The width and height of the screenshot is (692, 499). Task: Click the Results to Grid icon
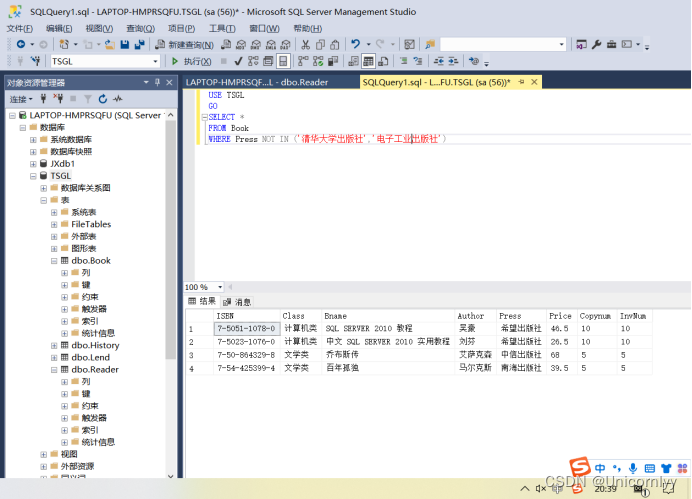click(368, 61)
